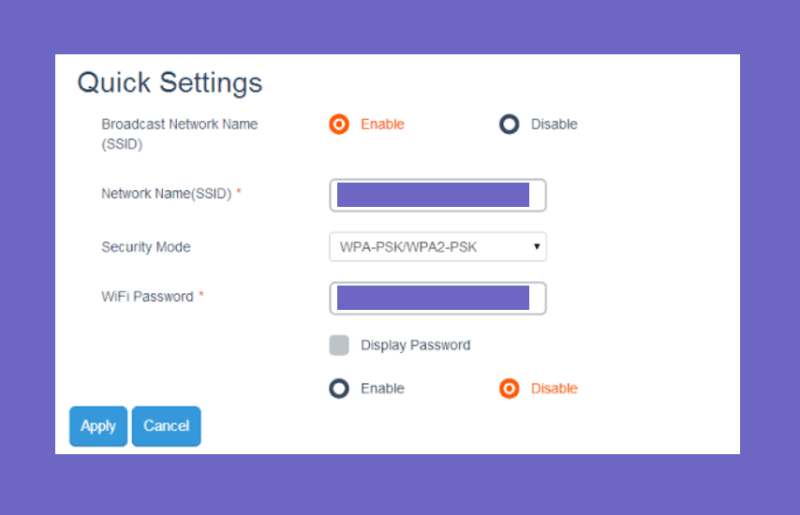
Task: Select the orange Disable radio below Display Password
Action: (x=509, y=388)
